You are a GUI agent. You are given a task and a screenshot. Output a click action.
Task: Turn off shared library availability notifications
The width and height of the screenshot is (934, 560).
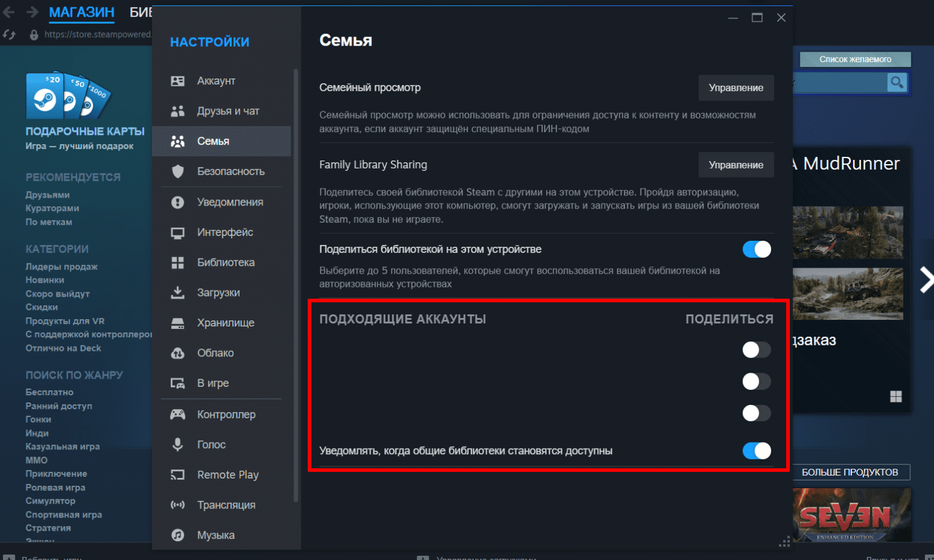click(756, 451)
